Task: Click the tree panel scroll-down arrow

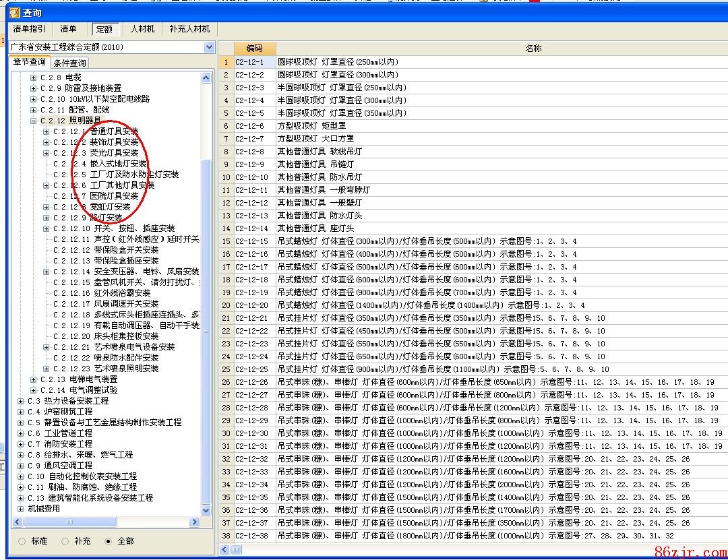Action: click(x=207, y=511)
